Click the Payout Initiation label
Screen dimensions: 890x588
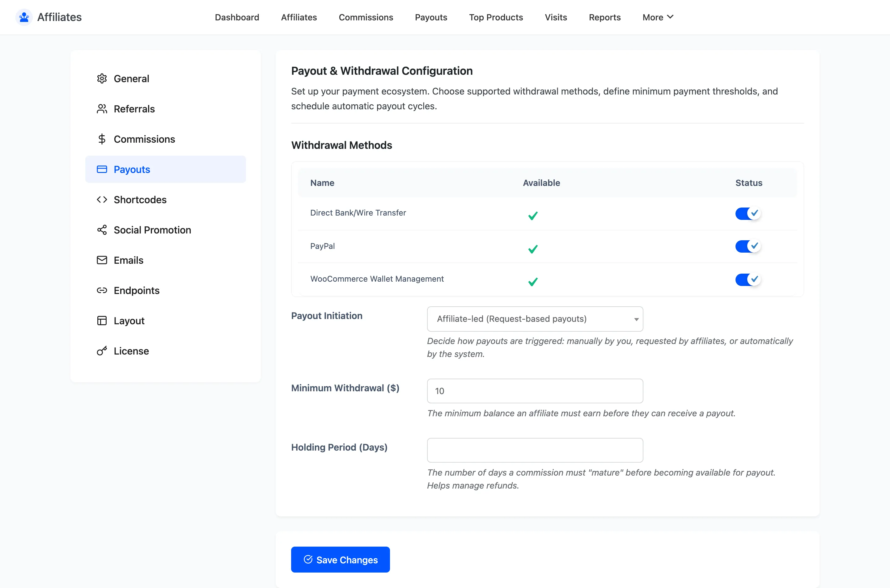point(327,316)
